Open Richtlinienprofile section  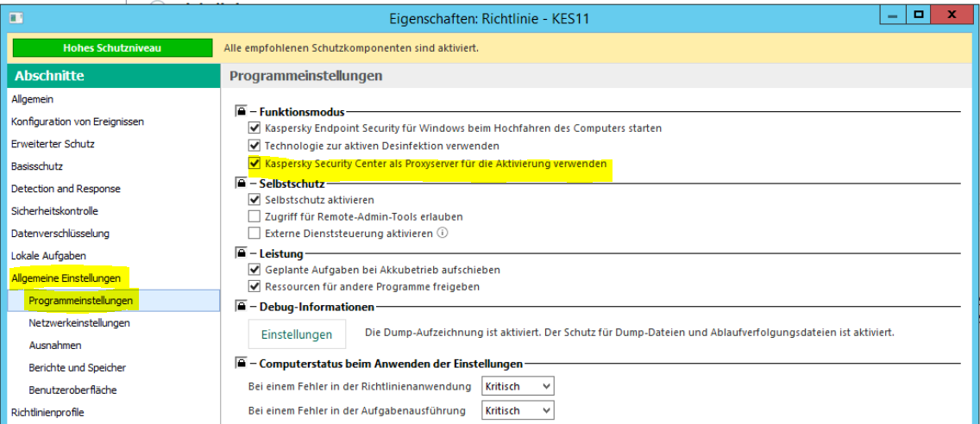[47, 412]
